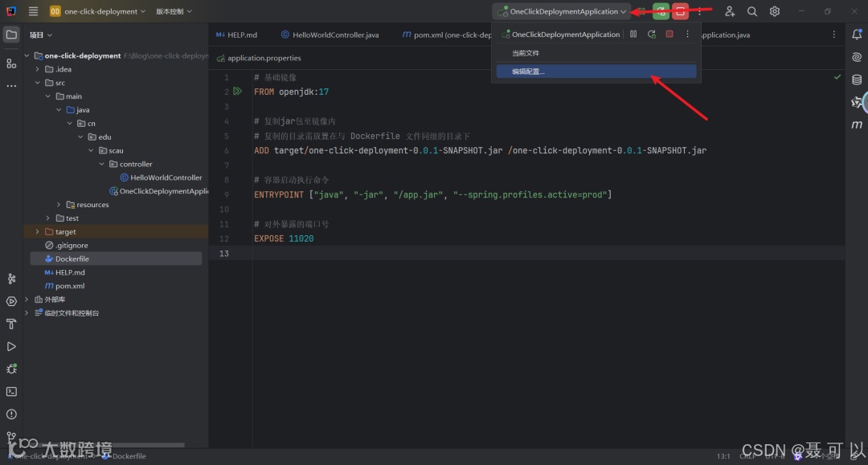868x465 pixels.
Task: Click FROM openjdk:17 line in editor
Action: (x=291, y=92)
